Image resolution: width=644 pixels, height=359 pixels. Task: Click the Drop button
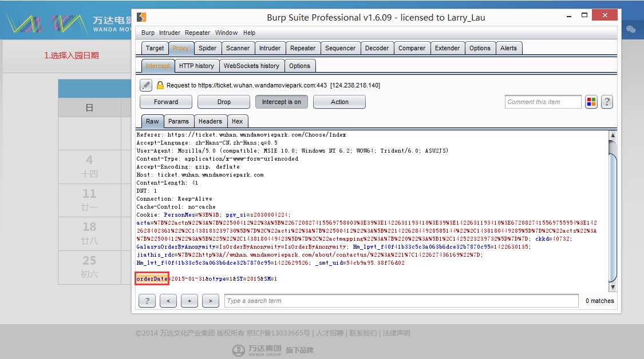pos(224,102)
